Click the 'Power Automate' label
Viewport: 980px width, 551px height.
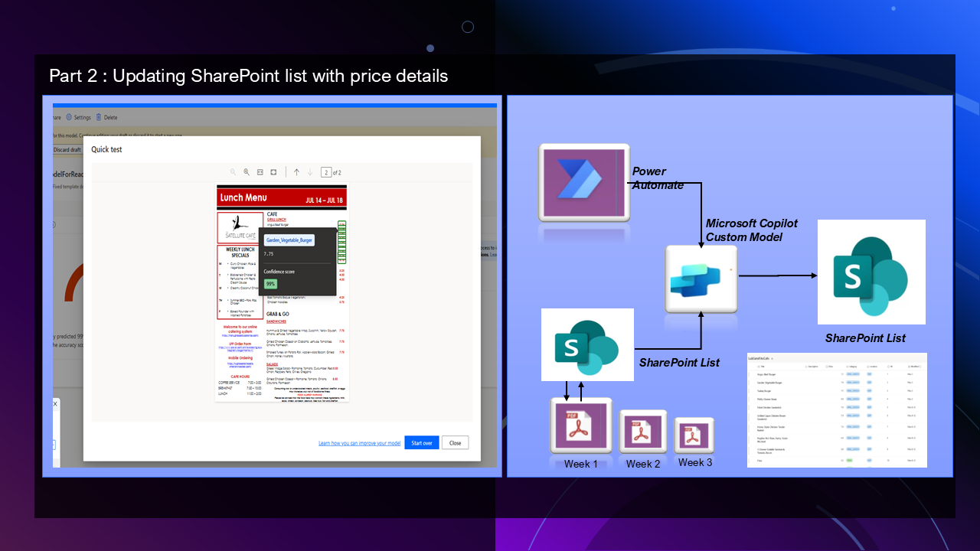pyautogui.click(x=658, y=178)
